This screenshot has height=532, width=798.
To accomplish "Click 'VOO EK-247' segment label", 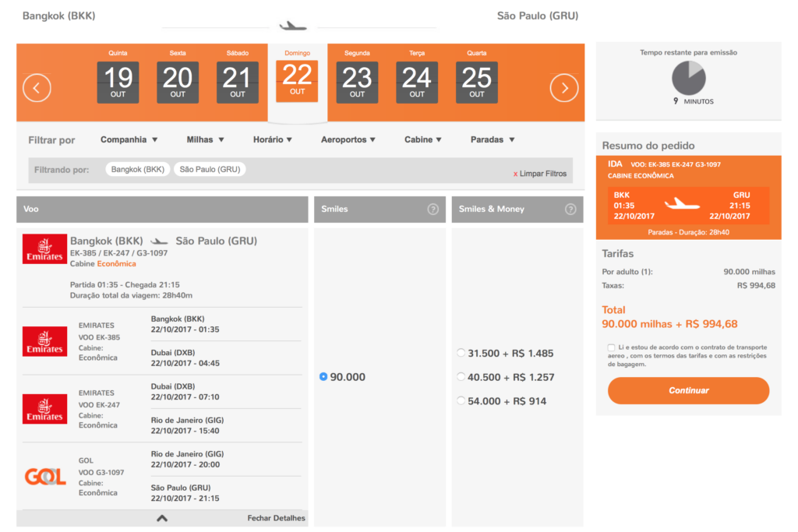I will 99,405.
